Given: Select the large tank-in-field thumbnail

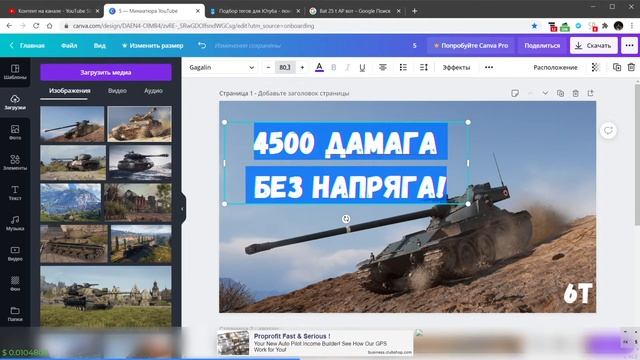Looking at the screenshot, I should pos(106,296).
